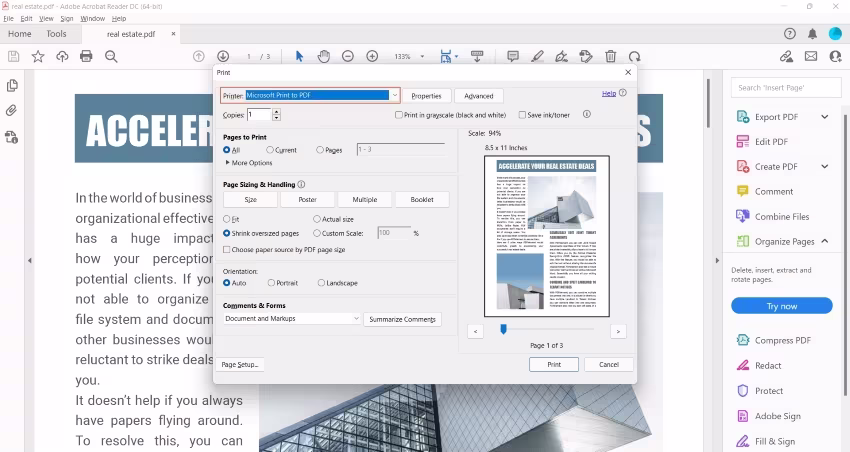Enable Print in grayscale checkbox
850x452 pixels.
point(399,115)
